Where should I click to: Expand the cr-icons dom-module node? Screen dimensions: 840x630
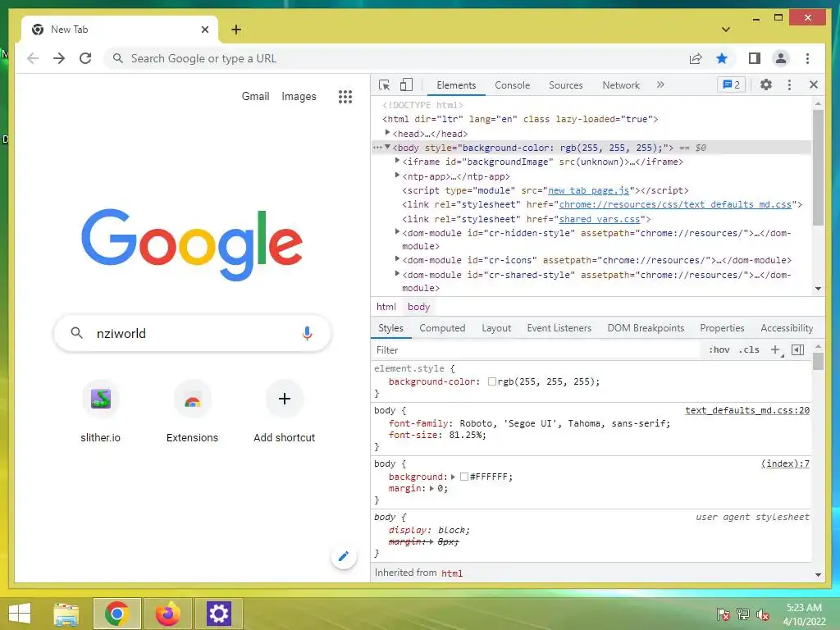(x=397, y=258)
